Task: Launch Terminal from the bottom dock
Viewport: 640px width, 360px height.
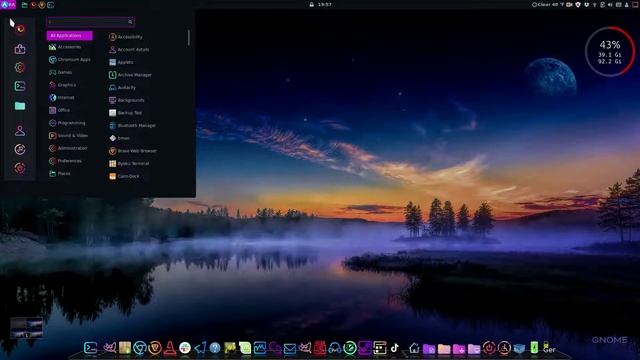Action: click(90, 348)
